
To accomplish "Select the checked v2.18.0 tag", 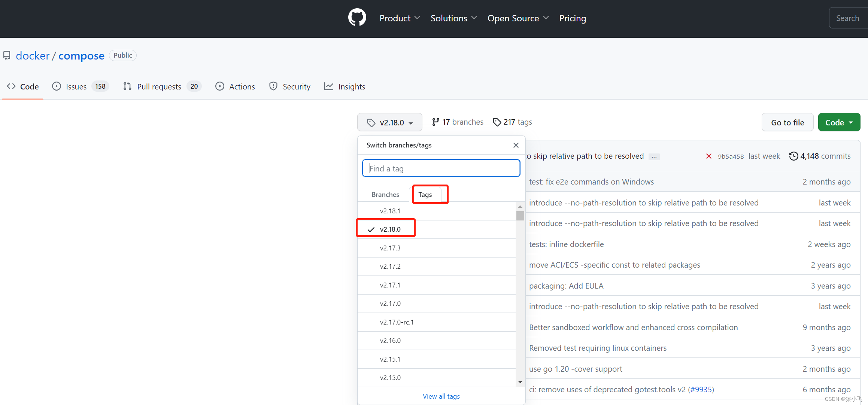I will 390,229.
